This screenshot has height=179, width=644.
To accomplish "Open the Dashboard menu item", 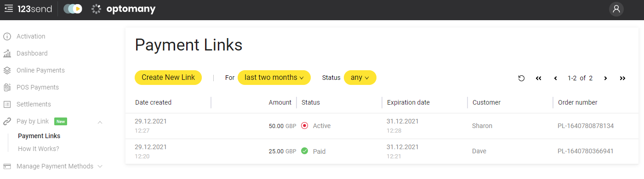I will tap(32, 53).
